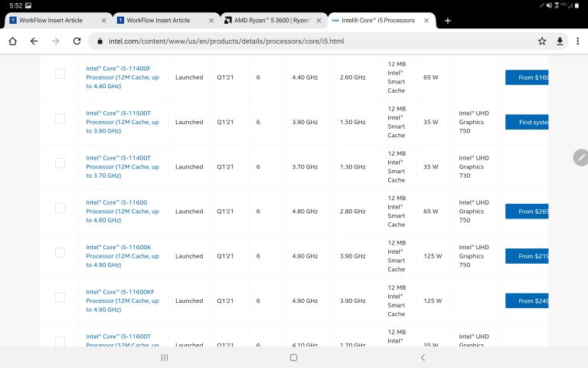The width and height of the screenshot is (588, 368).
Task: Open Intel Core i5-11600 processor link
Action: [x=122, y=212]
